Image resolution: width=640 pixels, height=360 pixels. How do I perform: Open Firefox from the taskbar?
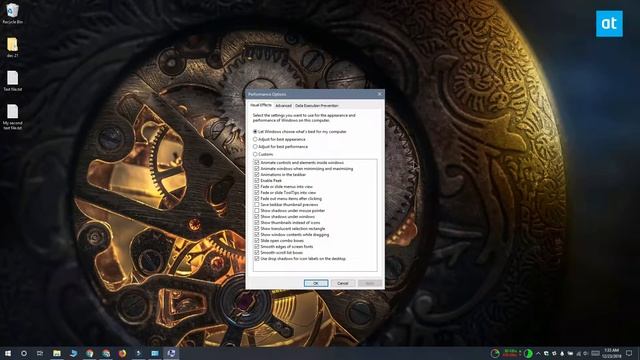coord(122,353)
